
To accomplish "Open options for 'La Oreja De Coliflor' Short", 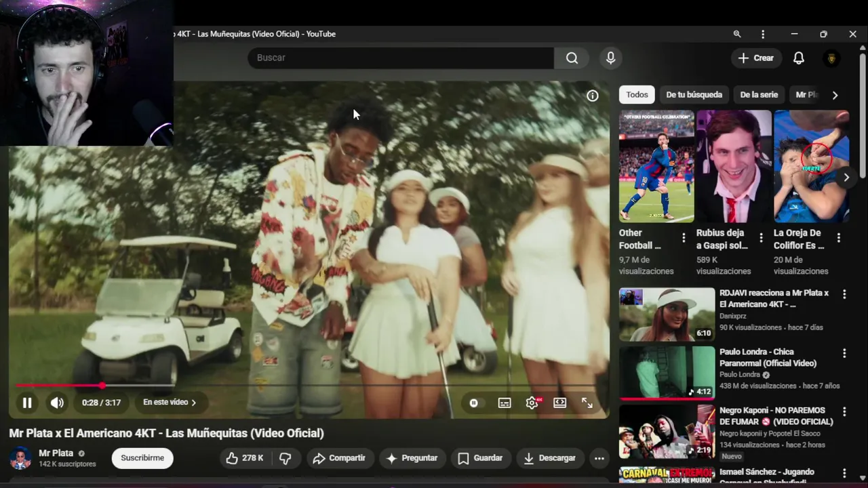I will click(x=839, y=238).
